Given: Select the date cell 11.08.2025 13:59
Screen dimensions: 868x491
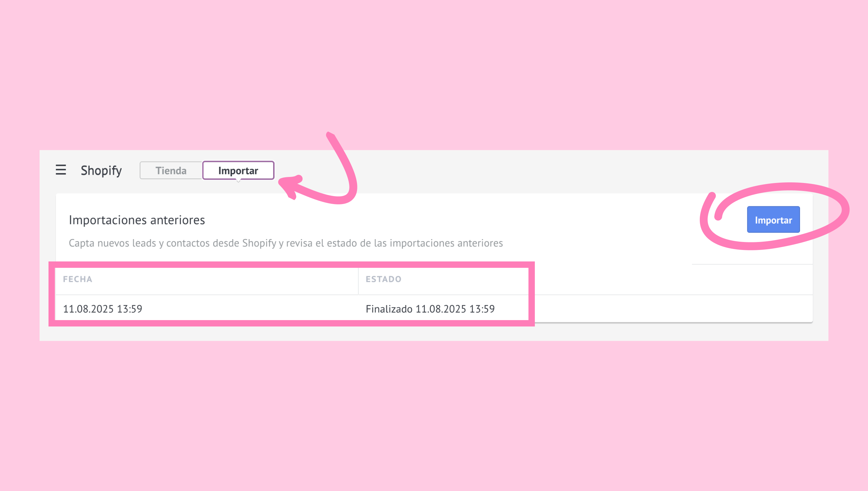Looking at the screenshot, I should tap(102, 309).
